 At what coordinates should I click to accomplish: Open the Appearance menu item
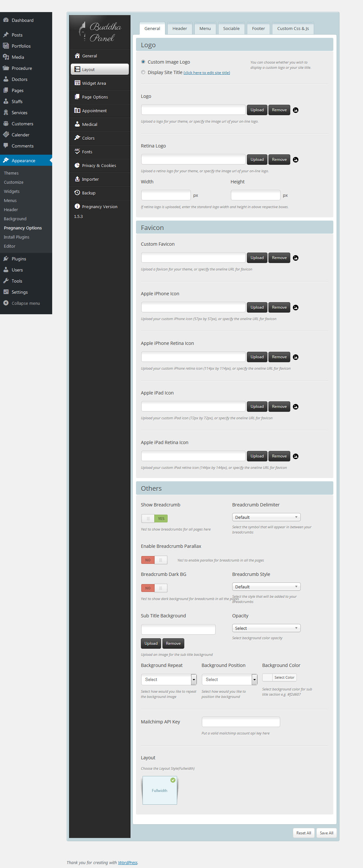tap(26, 161)
